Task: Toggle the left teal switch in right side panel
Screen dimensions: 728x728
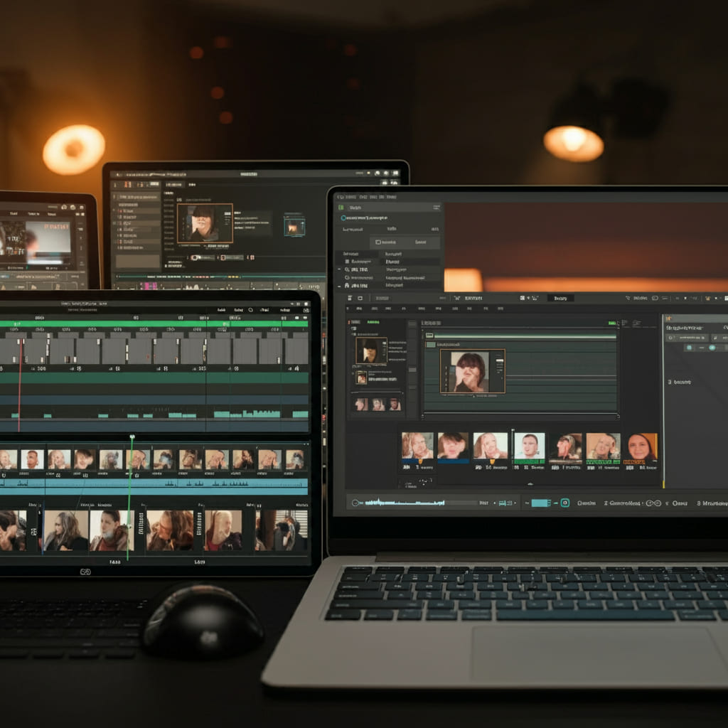Action: pyautogui.click(x=689, y=348)
